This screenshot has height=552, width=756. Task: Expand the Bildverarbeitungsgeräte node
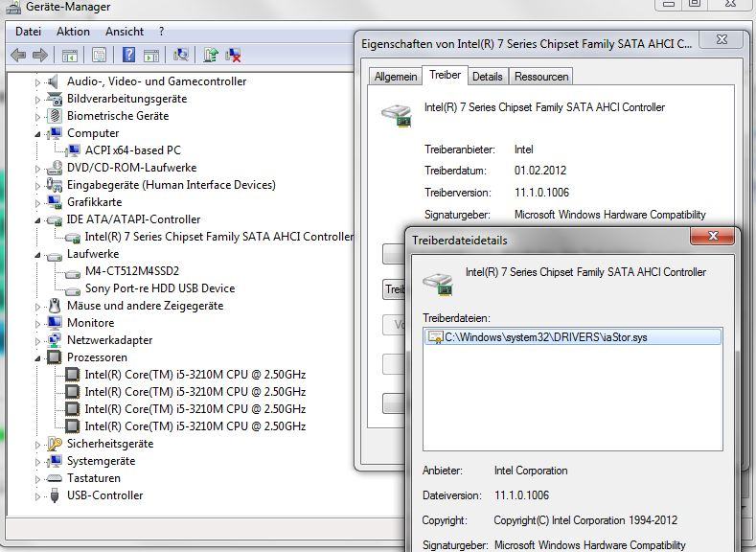(x=37, y=100)
